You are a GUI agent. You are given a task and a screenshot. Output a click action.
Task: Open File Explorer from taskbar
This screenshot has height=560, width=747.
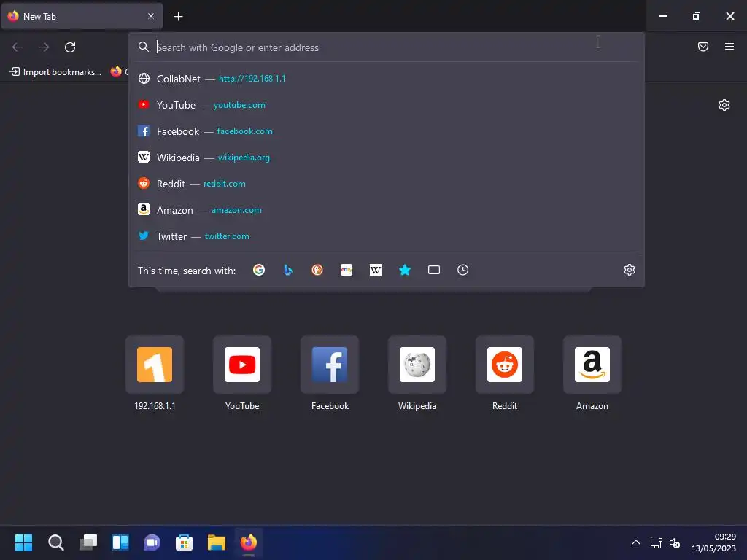[216, 542]
